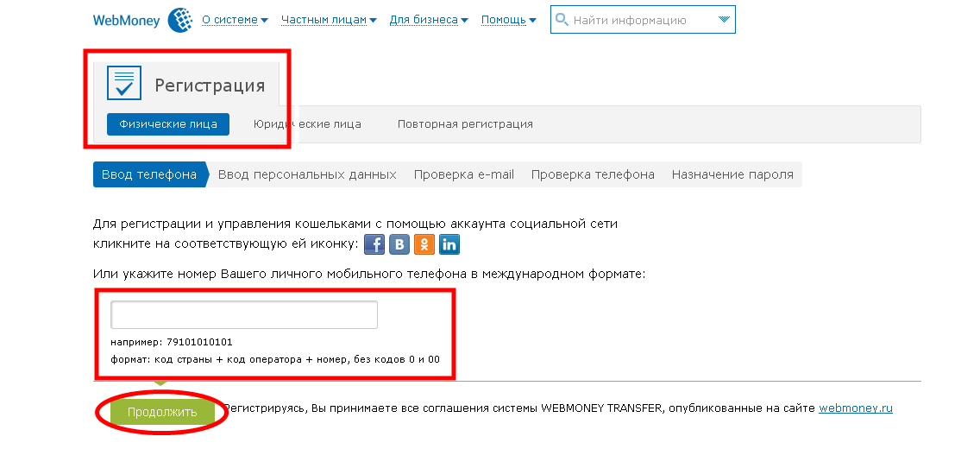Focus the Найти информацию search field
The width and height of the screenshot is (980, 468).
click(x=643, y=19)
